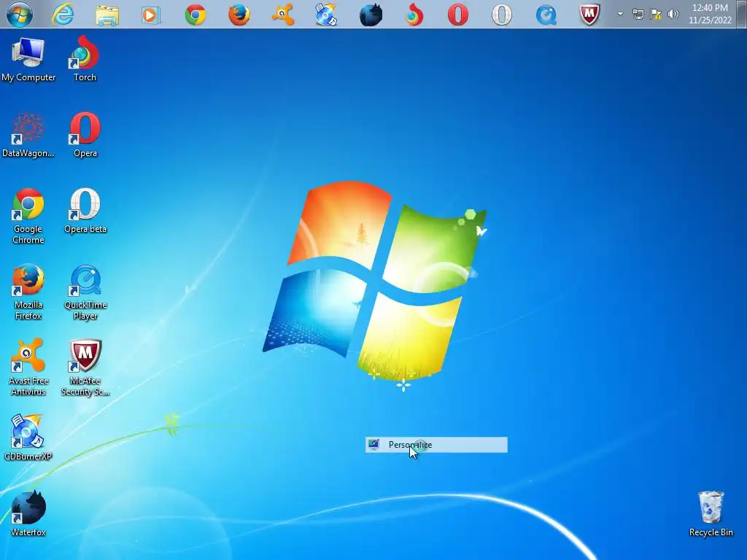This screenshot has width=747, height=560.
Task: Choose Personalize from the context menu
Action: pyautogui.click(x=436, y=445)
